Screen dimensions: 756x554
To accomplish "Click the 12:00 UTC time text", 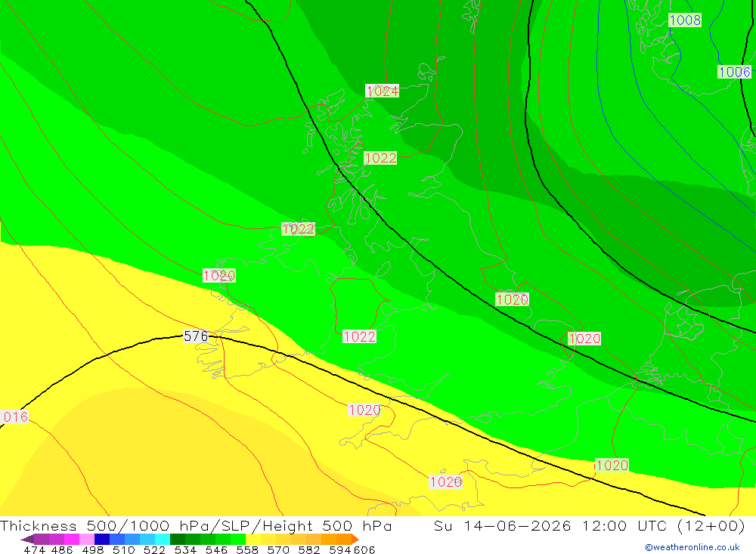I will click(x=624, y=525).
